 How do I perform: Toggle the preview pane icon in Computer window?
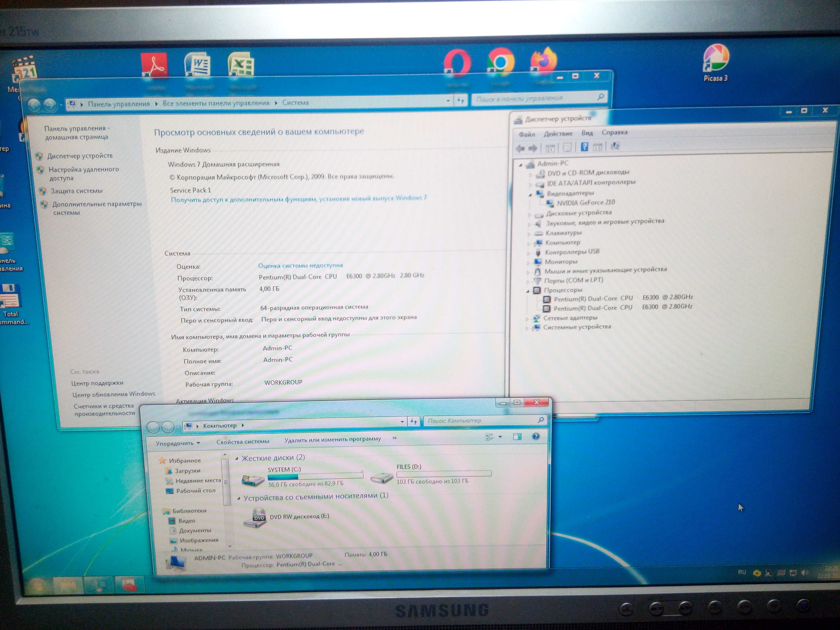pyautogui.click(x=517, y=437)
